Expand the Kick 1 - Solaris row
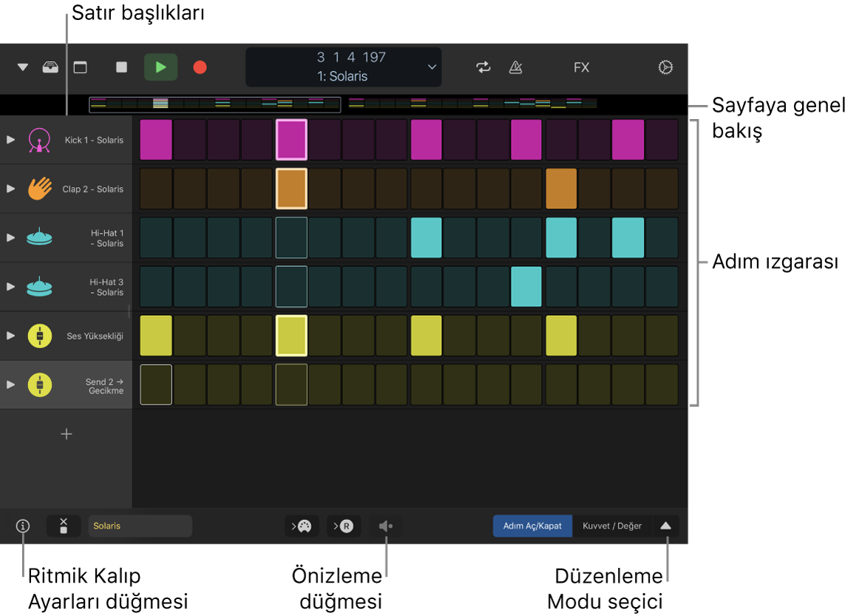This screenshot has height=616, width=859. click(x=10, y=140)
